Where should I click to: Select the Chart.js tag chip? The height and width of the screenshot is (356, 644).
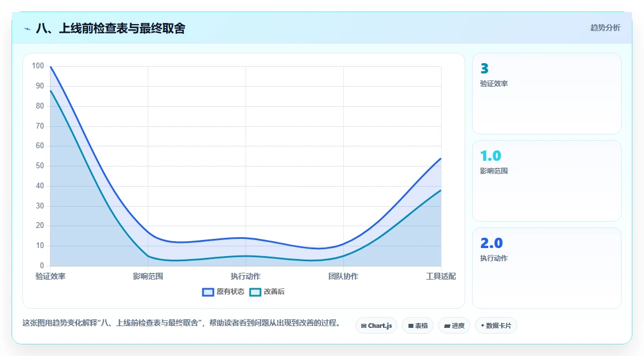pos(376,326)
